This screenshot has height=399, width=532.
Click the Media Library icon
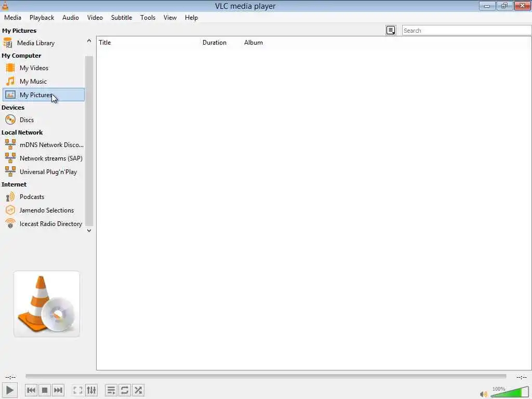tap(7, 43)
